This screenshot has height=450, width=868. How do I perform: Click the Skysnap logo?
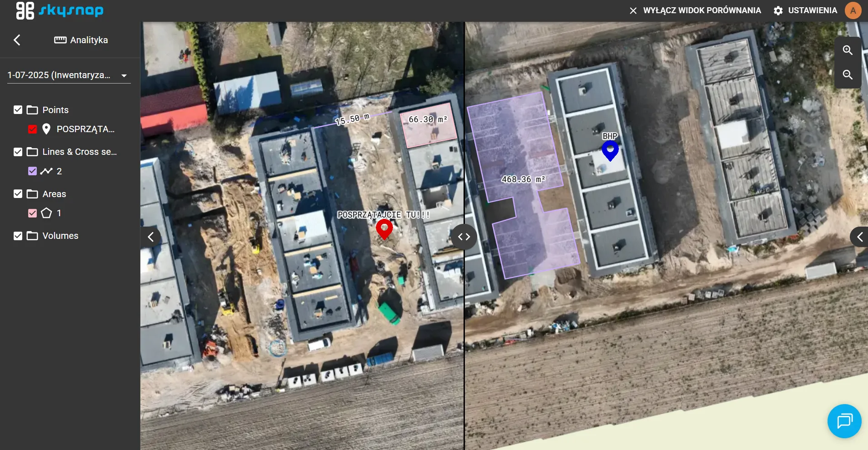point(60,10)
